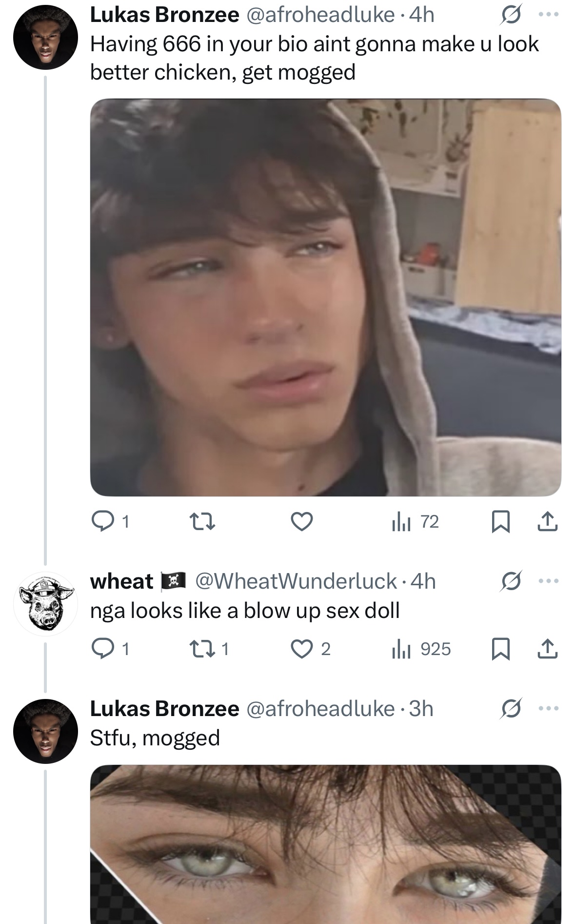The width and height of the screenshot is (575, 924).
Task: Expand the hooded person photo
Action: tap(325, 297)
